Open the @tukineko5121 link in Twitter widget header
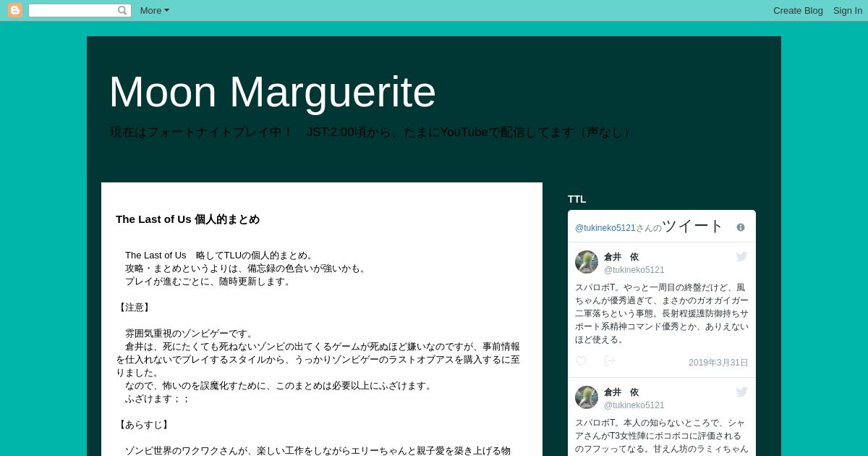Image resolution: width=868 pixels, height=456 pixels. click(605, 228)
